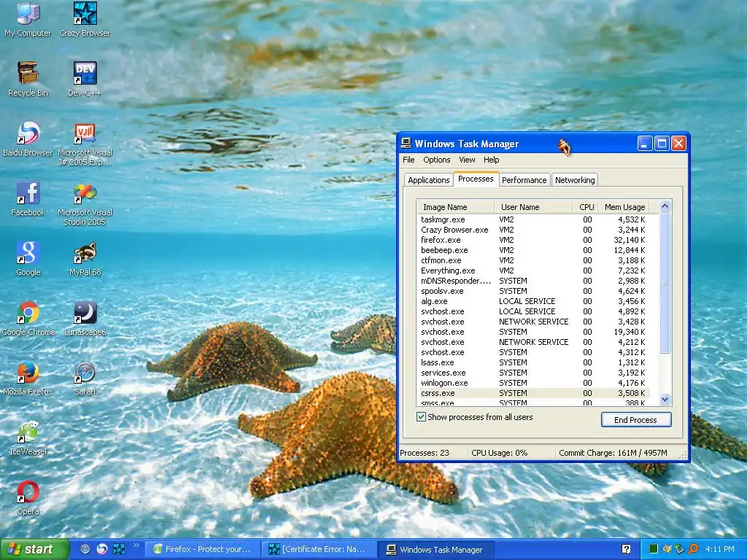Screen dimensions: 747x560
Task: Select the Google Chrome desktop shortcut
Action: pos(28,318)
